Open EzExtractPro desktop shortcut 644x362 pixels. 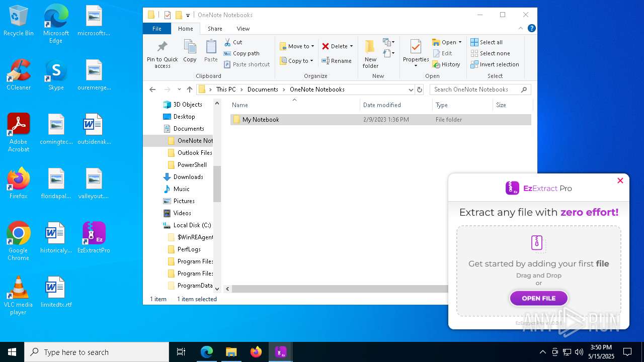pyautogui.click(x=94, y=238)
